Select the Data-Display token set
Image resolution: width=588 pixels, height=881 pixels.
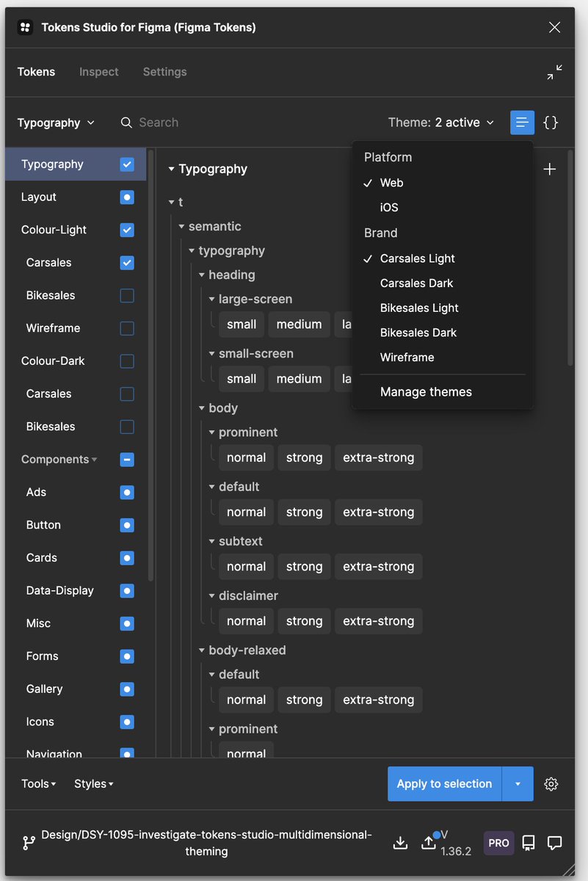click(x=60, y=591)
